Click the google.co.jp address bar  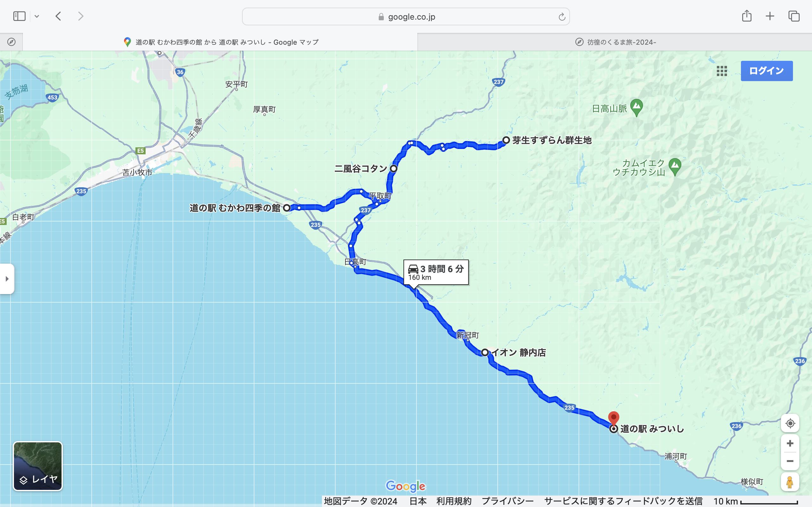click(x=406, y=17)
